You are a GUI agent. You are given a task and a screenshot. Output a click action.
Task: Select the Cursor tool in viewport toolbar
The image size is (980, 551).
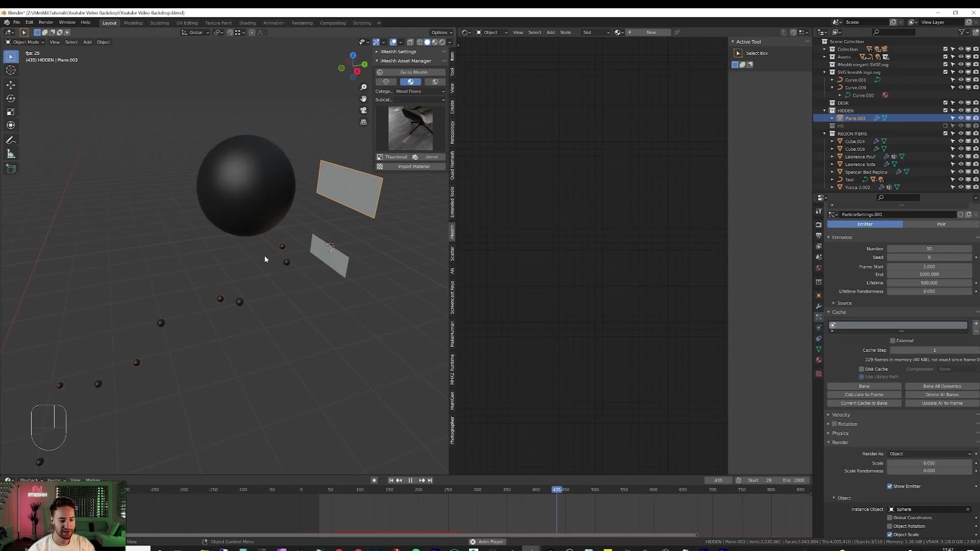click(x=11, y=70)
